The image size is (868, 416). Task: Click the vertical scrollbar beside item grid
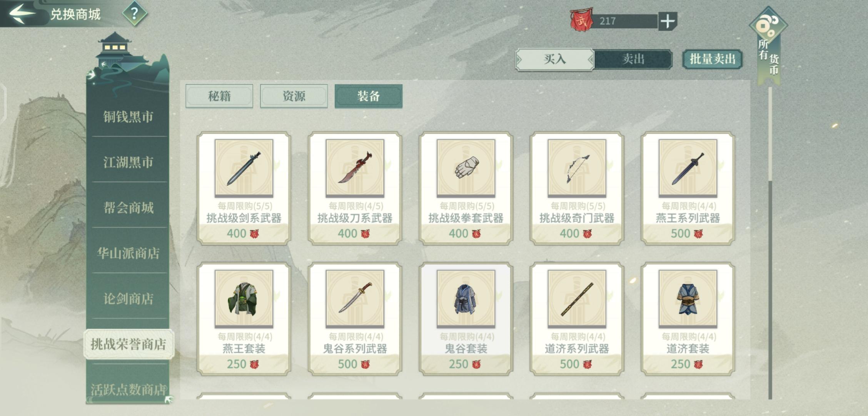coord(770,243)
